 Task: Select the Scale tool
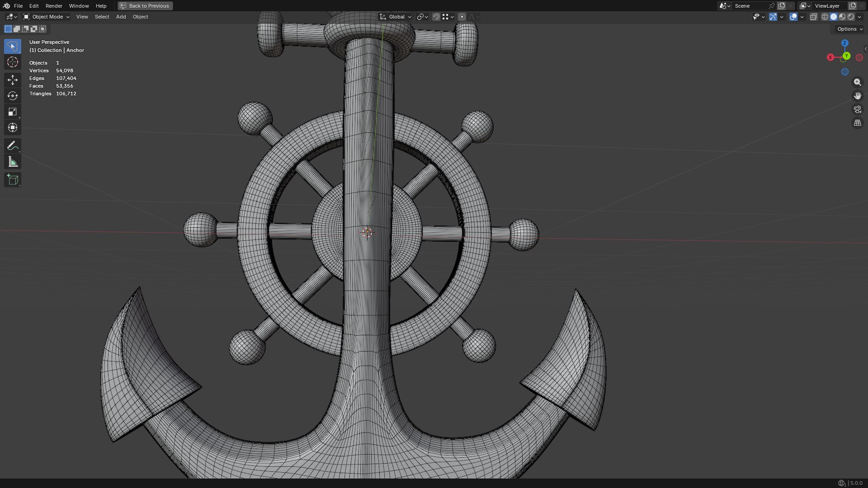[x=13, y=112]
